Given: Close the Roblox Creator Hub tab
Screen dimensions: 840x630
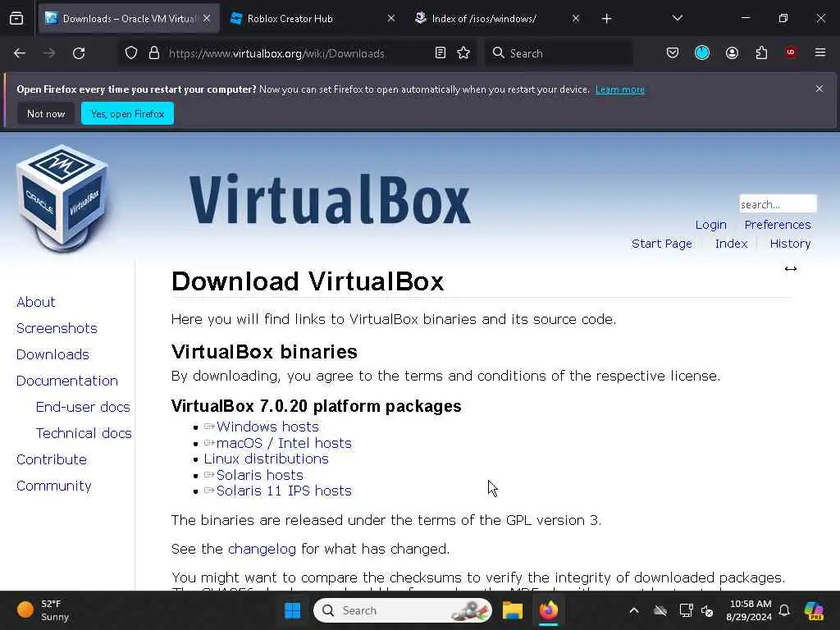Looking at the screenshot, I should 391,18.
